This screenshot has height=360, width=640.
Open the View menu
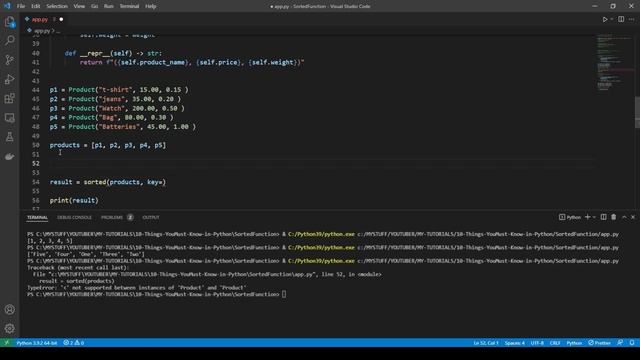tap(79, 6)
